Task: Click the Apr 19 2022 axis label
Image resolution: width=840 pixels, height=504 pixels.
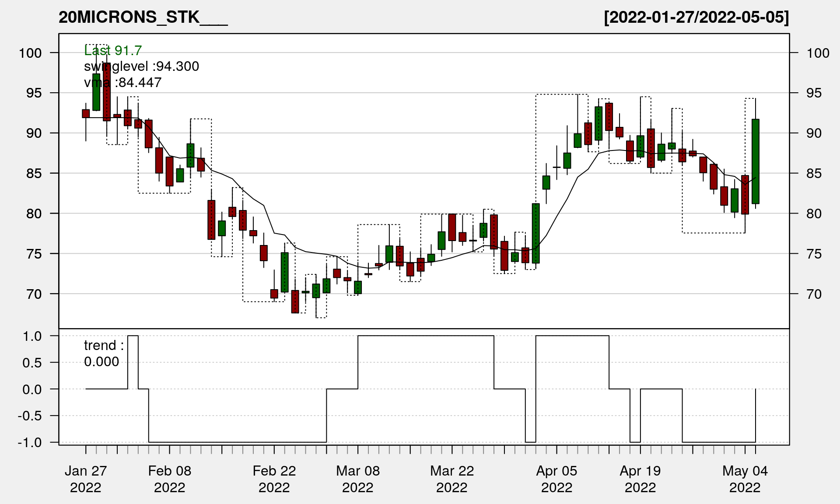Action: 640,479
